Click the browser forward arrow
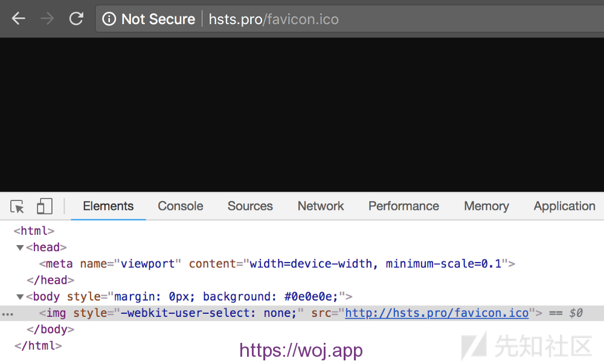The width and height of the screenshot is (604, 364). click(x=47, y=19)
